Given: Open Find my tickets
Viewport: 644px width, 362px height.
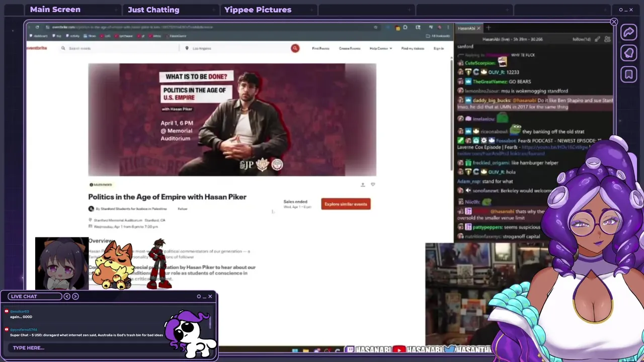Looking at the screenshot, I should (413, 48).
